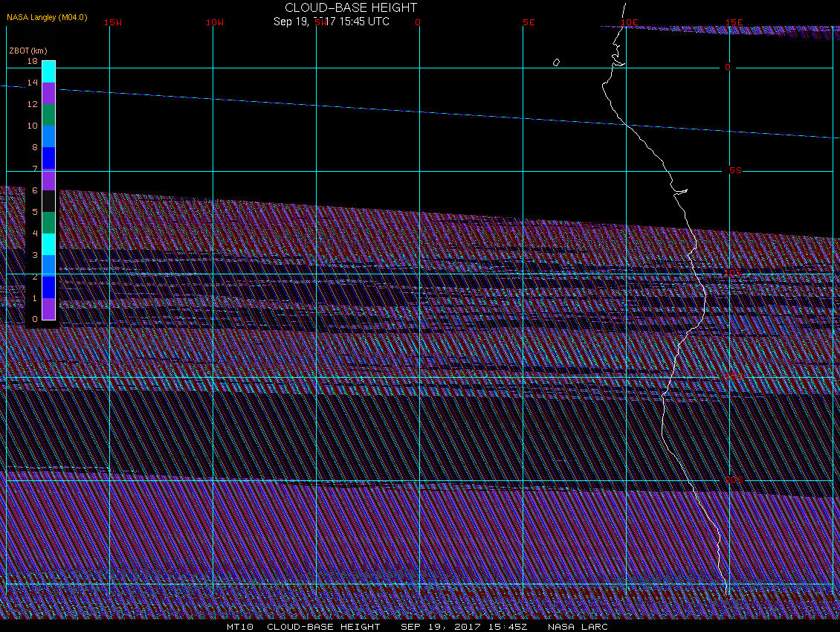The height and width of the screenshot is (632, 840).
Task: Click the 15E longitude label
Action: pos(734,22)
